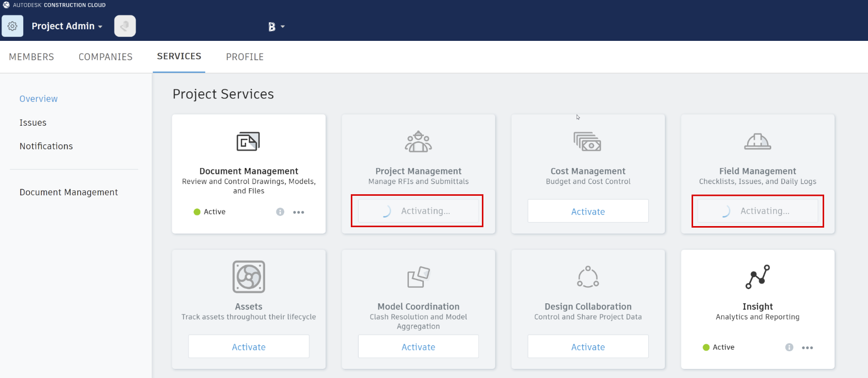Click the settings gear icon
The width and height of the screenshot is (868, 378).
pyautogui.click(x=13, y=26)
